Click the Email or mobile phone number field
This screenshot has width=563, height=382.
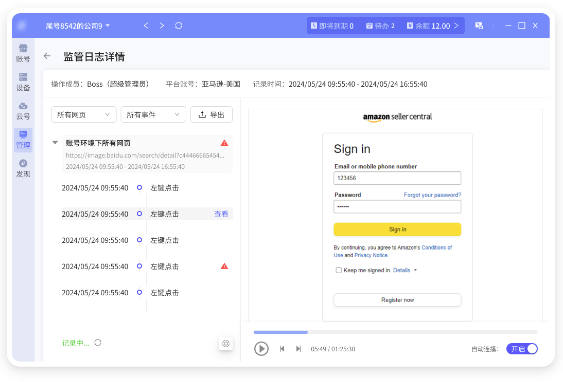click(x=397, y=178)
